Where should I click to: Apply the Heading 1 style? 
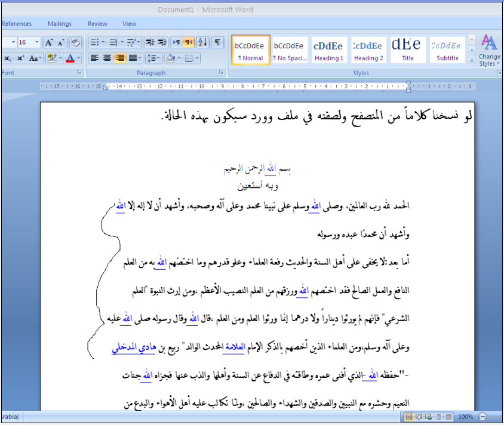[329, 50]
